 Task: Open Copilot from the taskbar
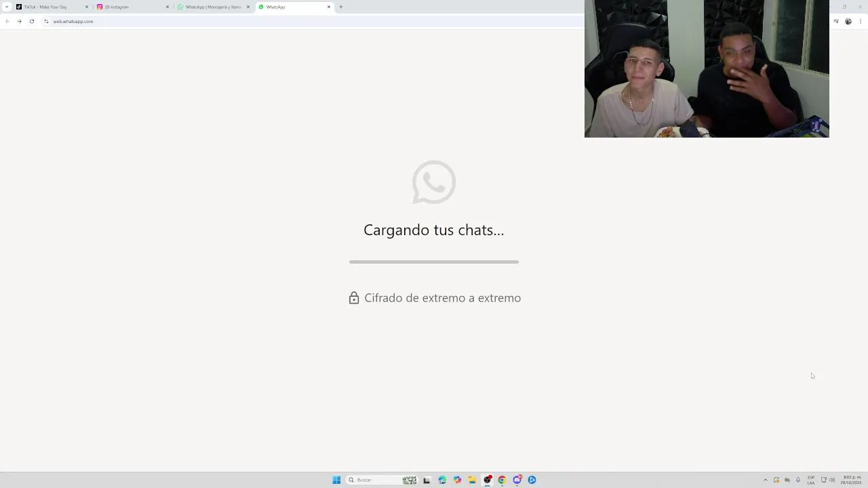coord(457,480)
